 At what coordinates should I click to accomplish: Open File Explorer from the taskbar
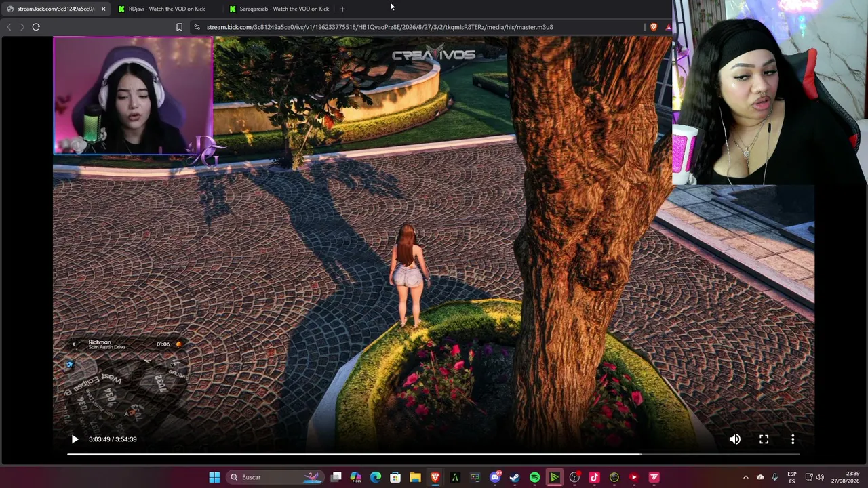pos(415,477)
